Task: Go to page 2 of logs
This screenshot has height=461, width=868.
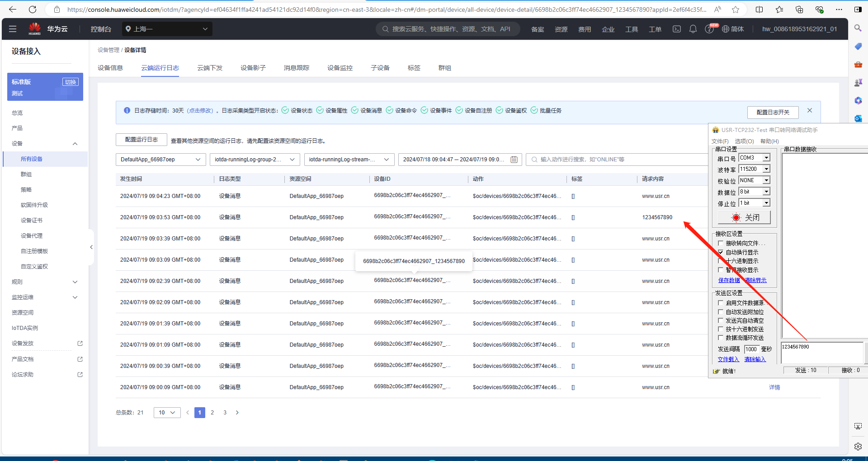Action: [212, 413]
